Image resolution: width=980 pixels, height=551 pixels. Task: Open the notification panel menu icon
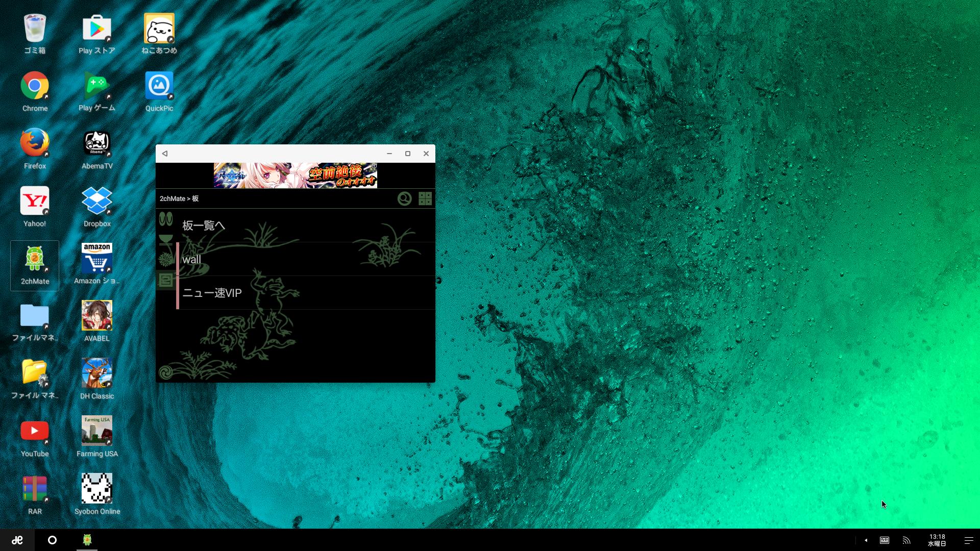pos(968,540)
